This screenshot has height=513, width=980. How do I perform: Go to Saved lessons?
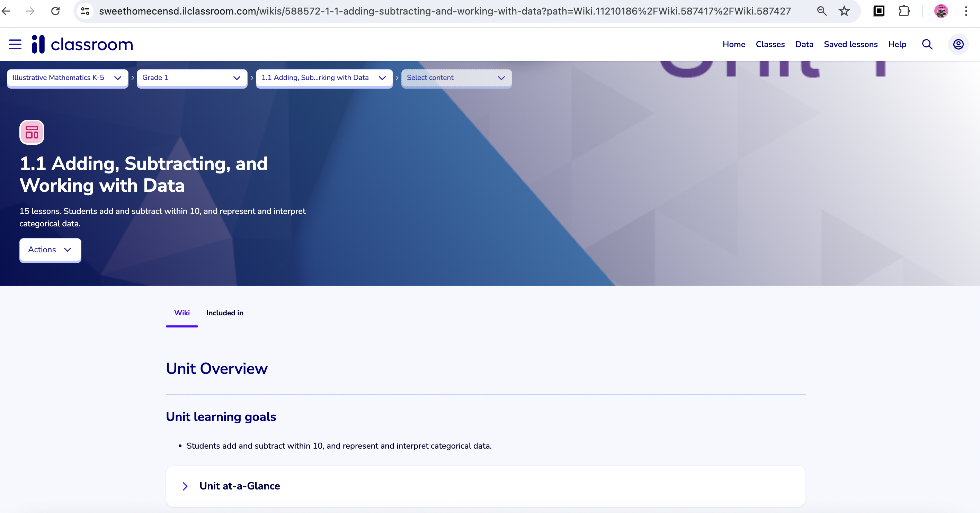(850, 45)
